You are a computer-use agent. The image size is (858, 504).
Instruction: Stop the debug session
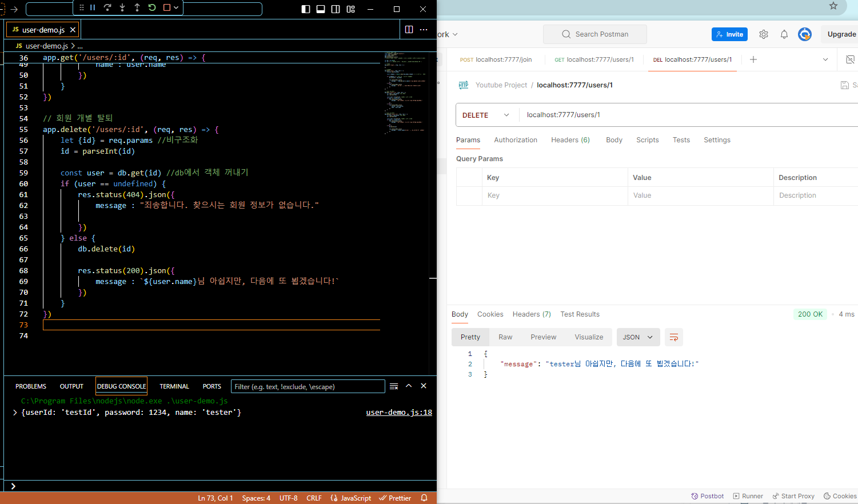[x=167, y=7]
